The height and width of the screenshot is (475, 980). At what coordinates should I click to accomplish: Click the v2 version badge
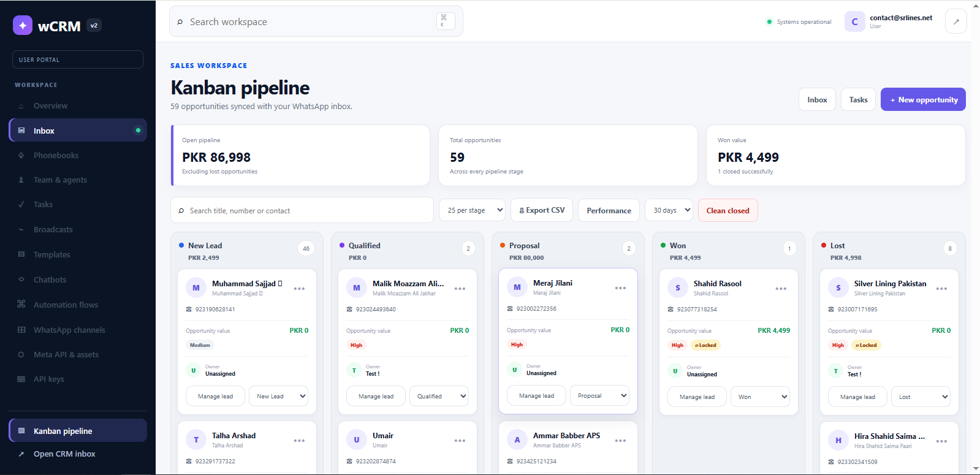click(x=94, y=26)
